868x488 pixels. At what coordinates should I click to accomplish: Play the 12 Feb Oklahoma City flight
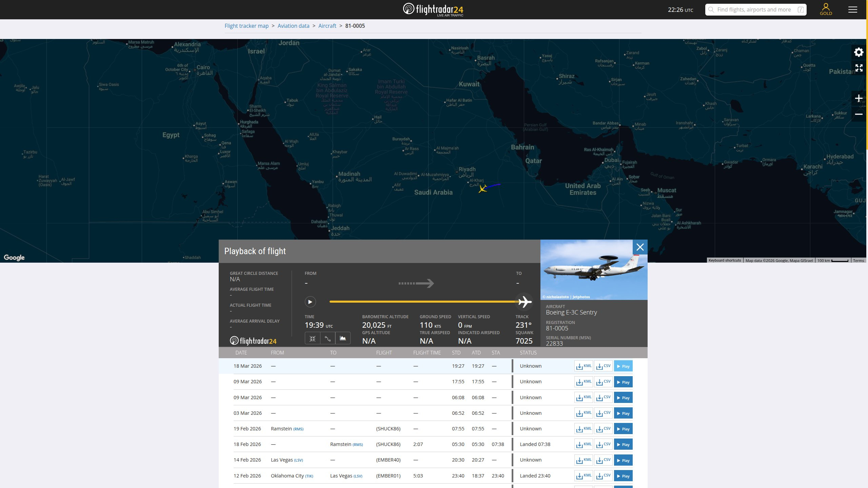tap(623, 476)
